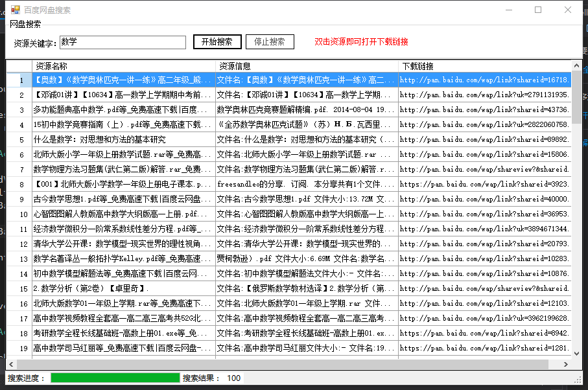
Task: Click info cell freesandleo的分享
Action: click(x=307, y=185)
